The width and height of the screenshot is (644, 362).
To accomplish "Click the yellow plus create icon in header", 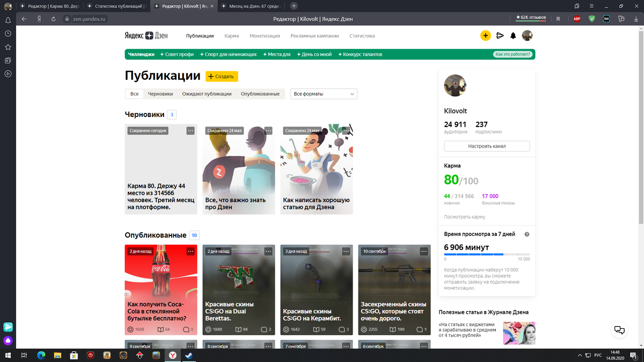I will click(x=485, y=36).
